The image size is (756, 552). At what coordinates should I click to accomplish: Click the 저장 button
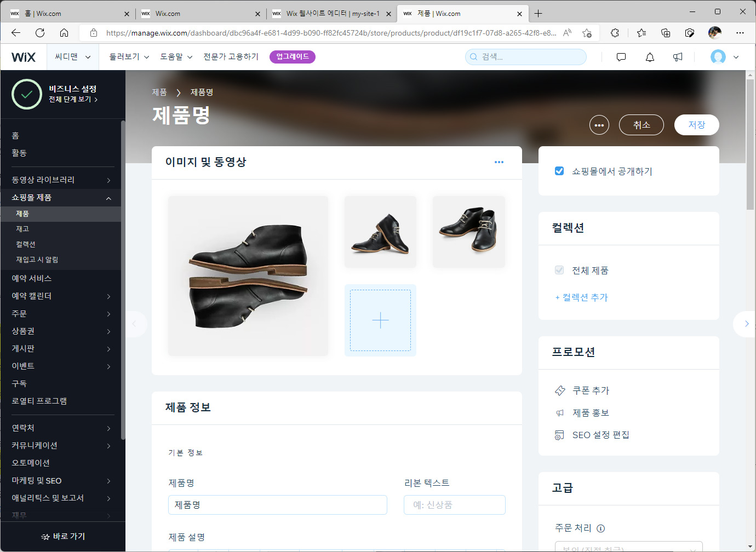697,125
